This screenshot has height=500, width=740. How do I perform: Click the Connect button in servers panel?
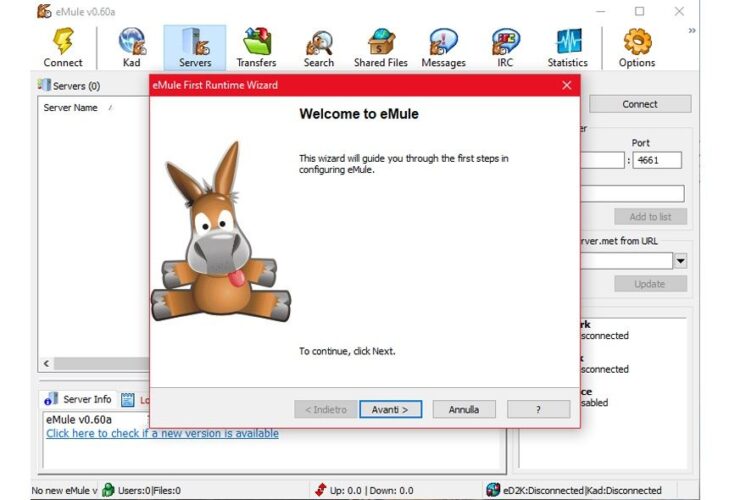pos(640,104)
